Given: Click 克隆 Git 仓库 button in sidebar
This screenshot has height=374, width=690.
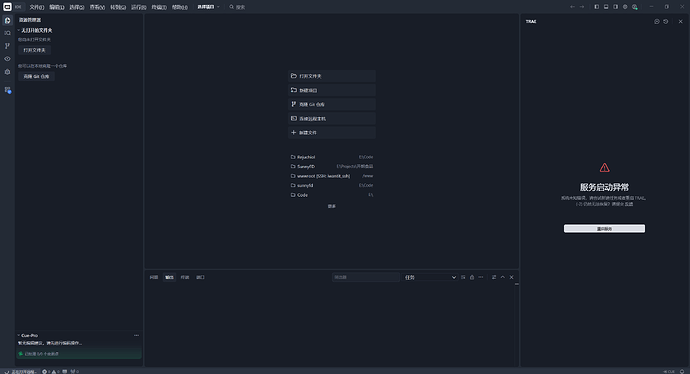Looking at the screenshot, I should (36, 77).
